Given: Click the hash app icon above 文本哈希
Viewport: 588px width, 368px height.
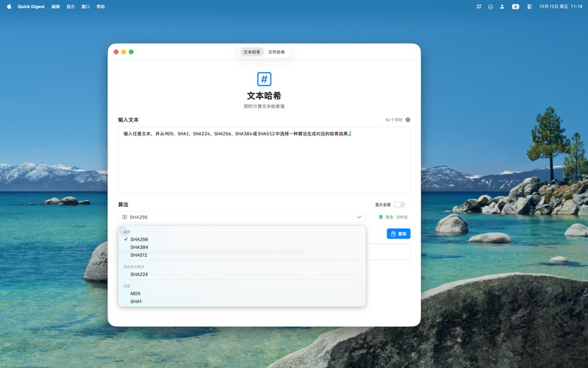Looking at the screenshot, I should (264, 79).
